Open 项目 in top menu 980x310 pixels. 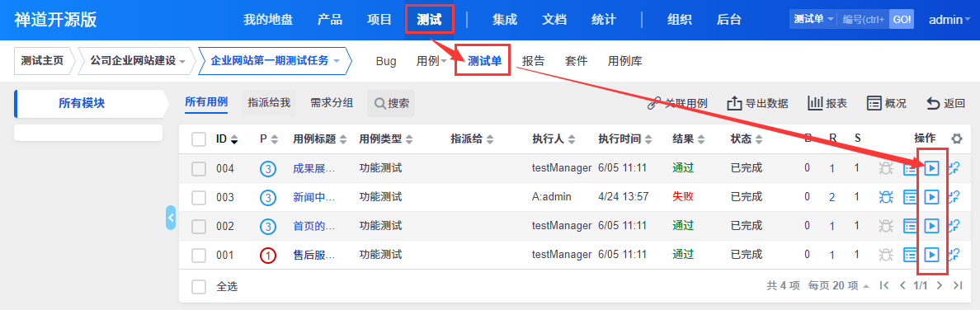pyautogui.click(x=379, y=20)
